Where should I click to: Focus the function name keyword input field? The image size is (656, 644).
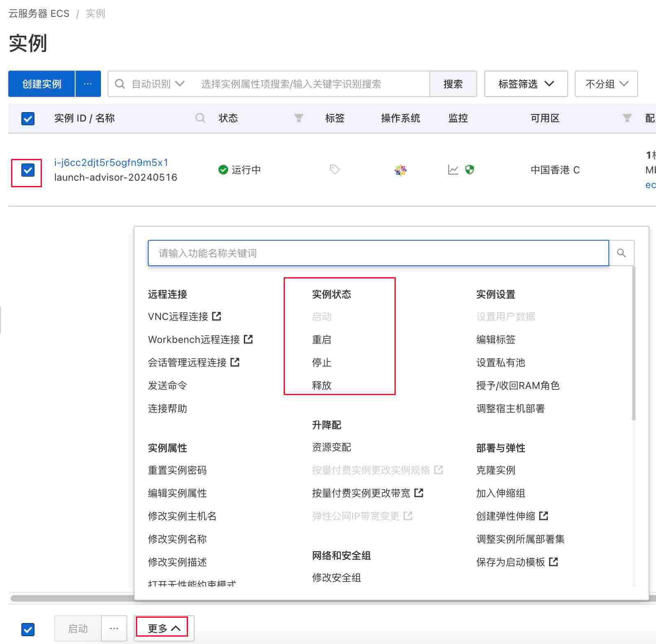point(378,253)
